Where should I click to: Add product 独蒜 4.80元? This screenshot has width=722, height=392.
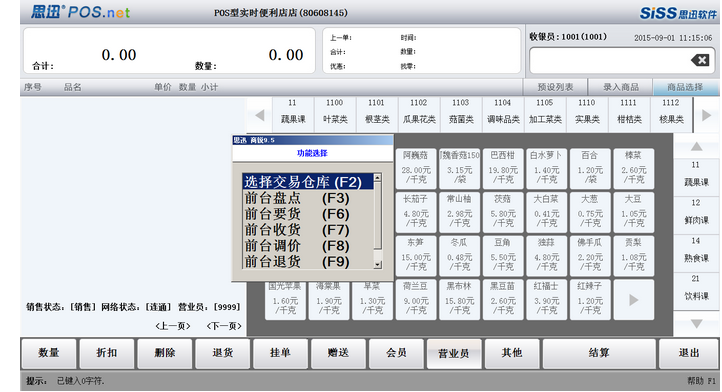coord(547,256)
